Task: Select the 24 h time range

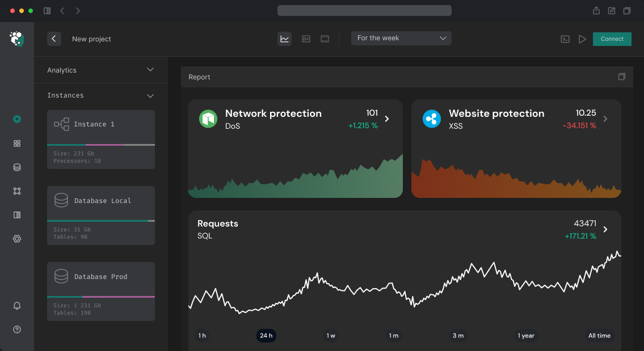Action: (266, 336)
